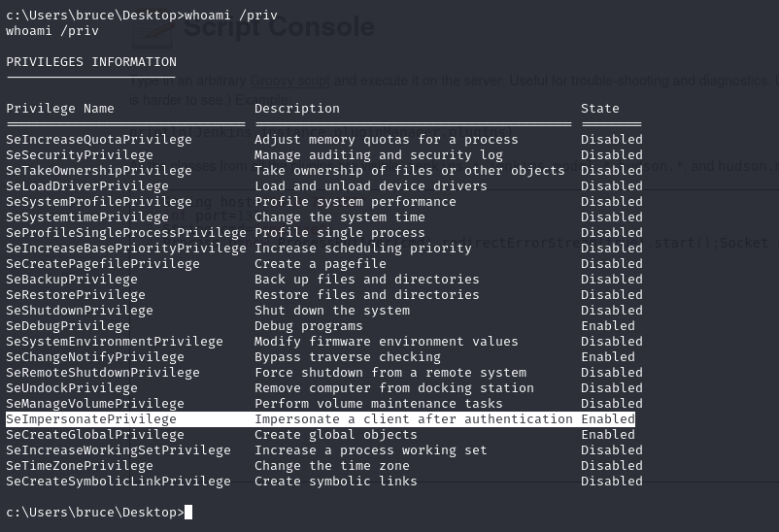Click the SeChangeNotifyPrivilege entry

(95, 357)
